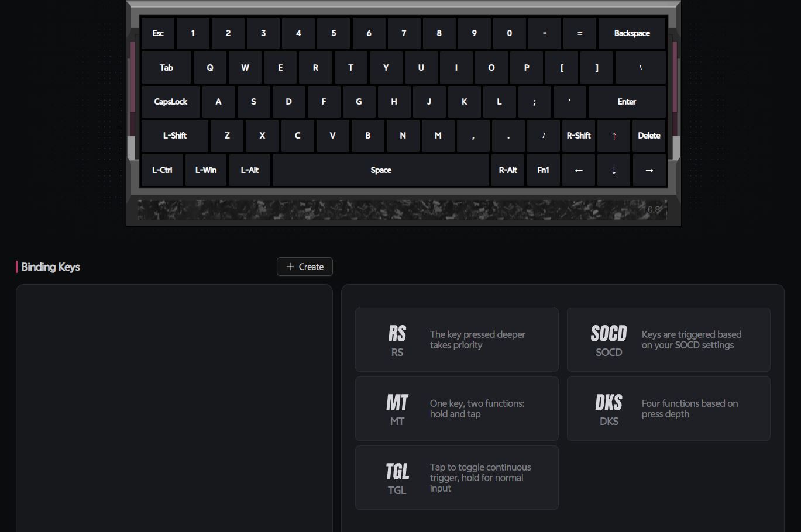Click the L-Shift key
Image resolution: width=801 pixels, height=532 pixels.
pos(175,136)
